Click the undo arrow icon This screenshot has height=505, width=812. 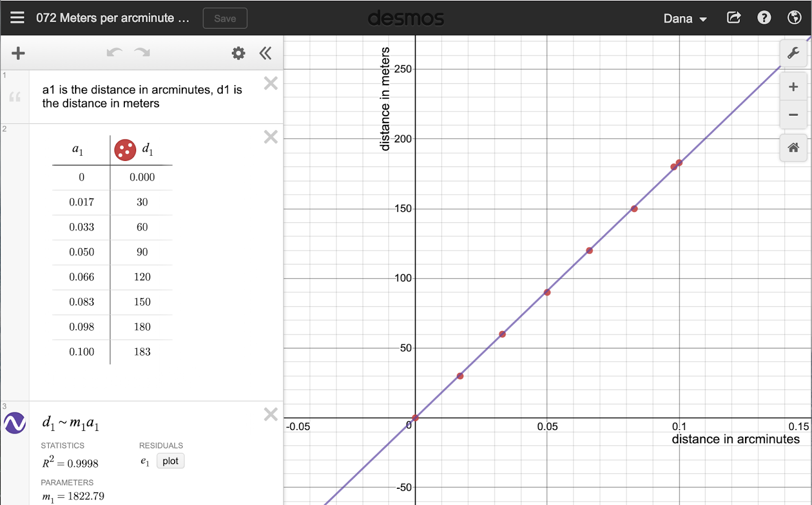click(115, 53)
